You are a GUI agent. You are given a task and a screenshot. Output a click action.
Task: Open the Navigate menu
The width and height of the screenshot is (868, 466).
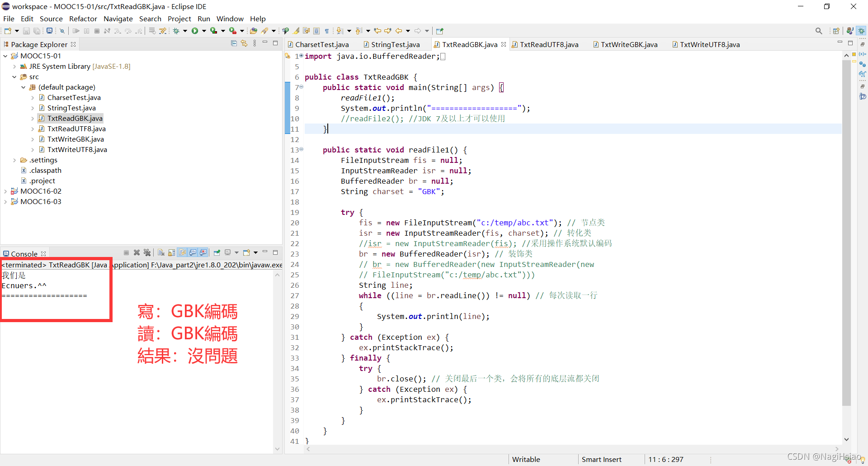pos(118,19)
